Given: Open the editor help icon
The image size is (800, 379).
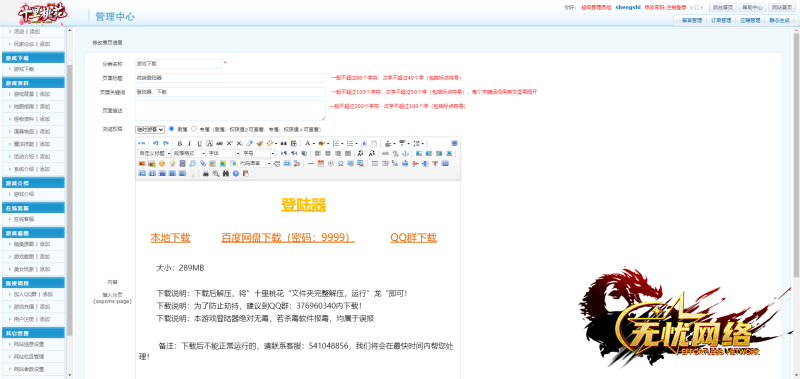Looking at the screenshot, I should [236, 174].
